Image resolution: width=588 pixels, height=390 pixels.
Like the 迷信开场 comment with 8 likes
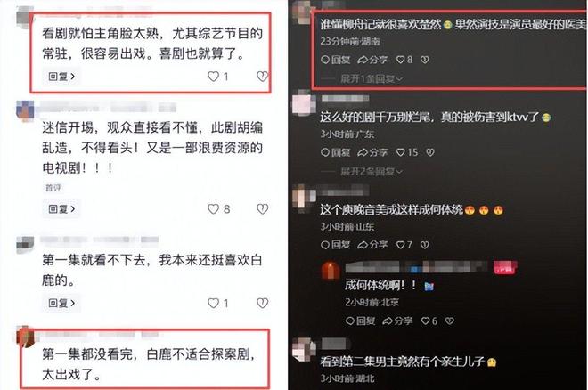pyautogui.click(x=218, y=208)
